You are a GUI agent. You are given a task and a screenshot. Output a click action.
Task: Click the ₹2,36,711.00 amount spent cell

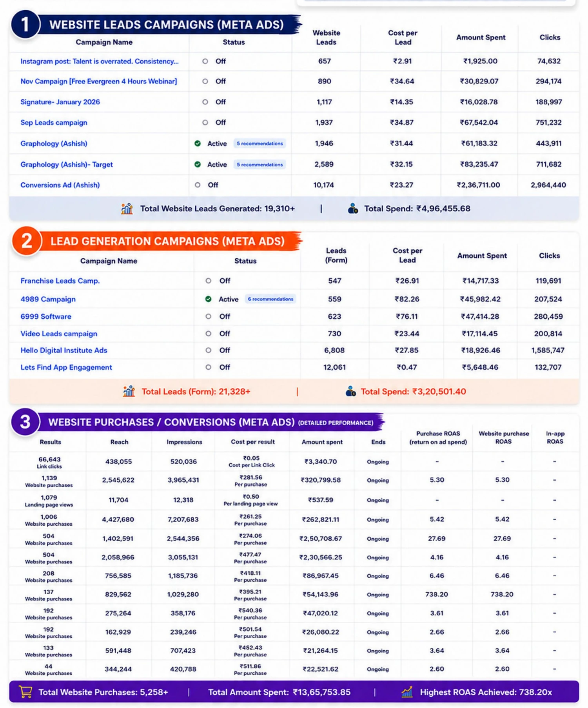click(x=478, y=185)
